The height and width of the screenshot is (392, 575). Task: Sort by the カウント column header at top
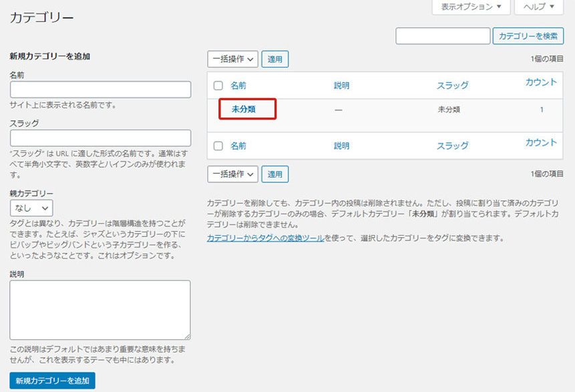pos(540,82)
